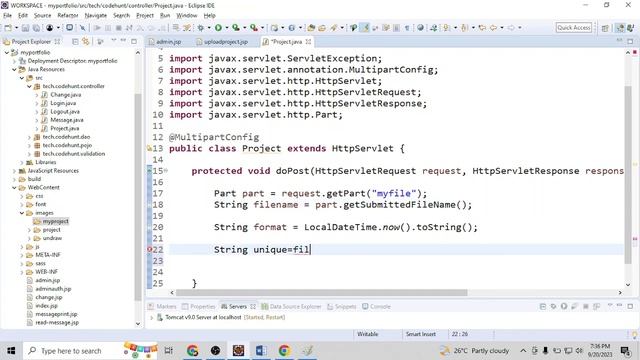
Task: Click Collapse All in Project Explorer
Action: click(75, 42)
